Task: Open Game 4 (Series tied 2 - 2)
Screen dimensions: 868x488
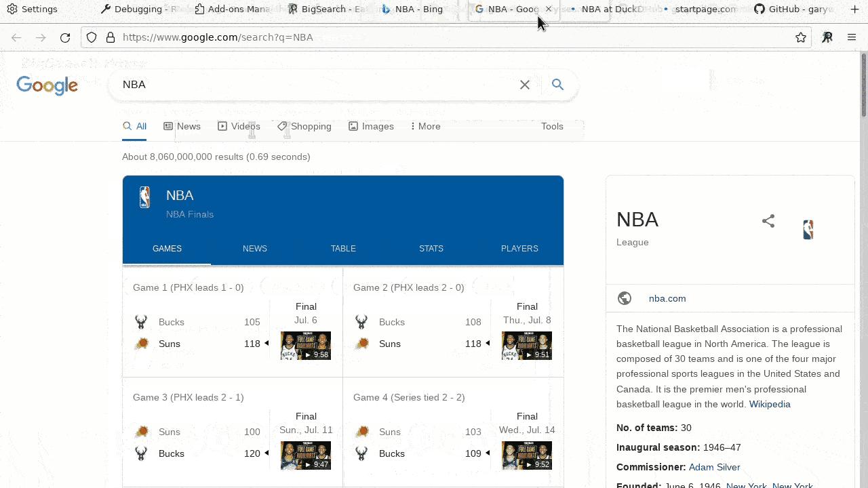Action: [x=409, y=397]
